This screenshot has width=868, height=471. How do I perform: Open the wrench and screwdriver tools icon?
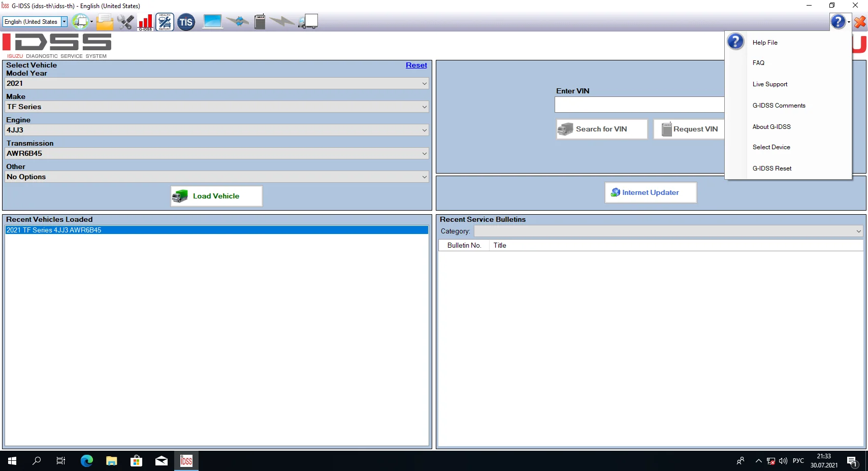[125, 22]
